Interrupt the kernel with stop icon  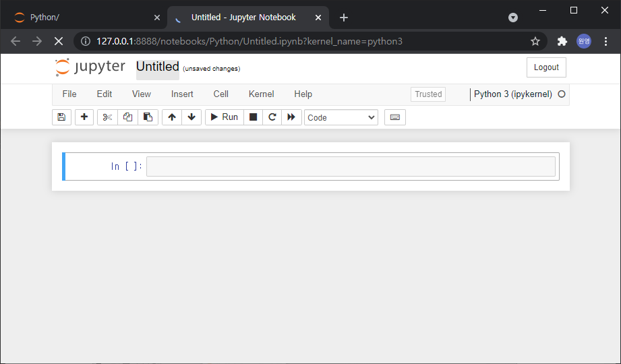coord(253,117)
